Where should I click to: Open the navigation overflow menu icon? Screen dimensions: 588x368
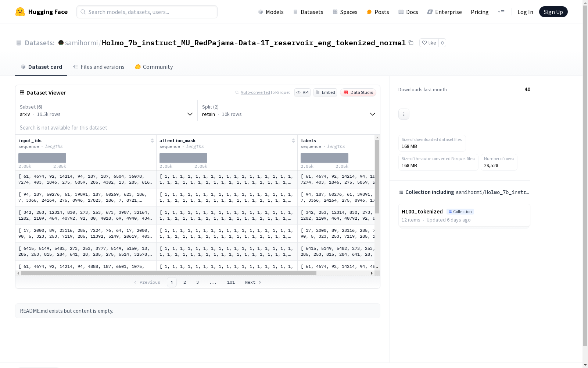point(501,12)
